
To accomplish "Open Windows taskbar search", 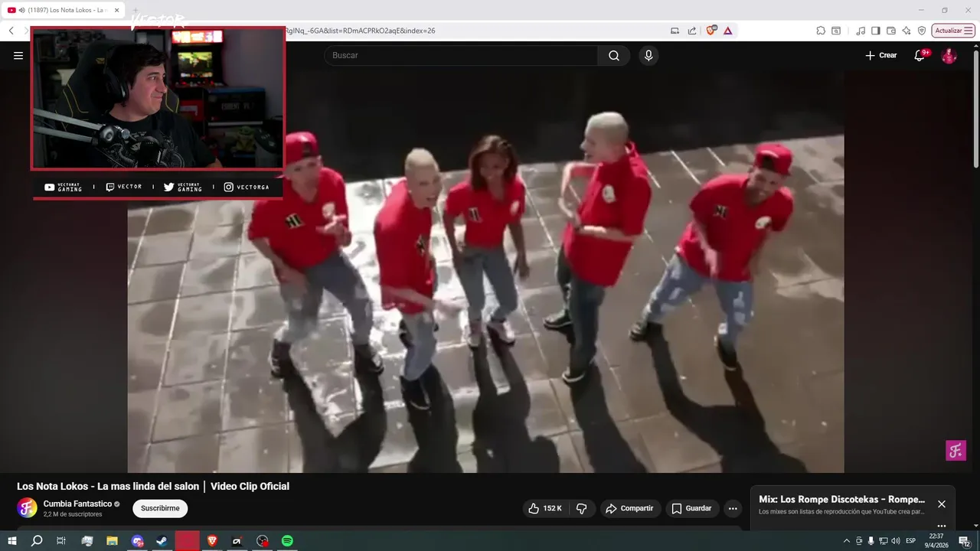I will click(x=37, y=541).
